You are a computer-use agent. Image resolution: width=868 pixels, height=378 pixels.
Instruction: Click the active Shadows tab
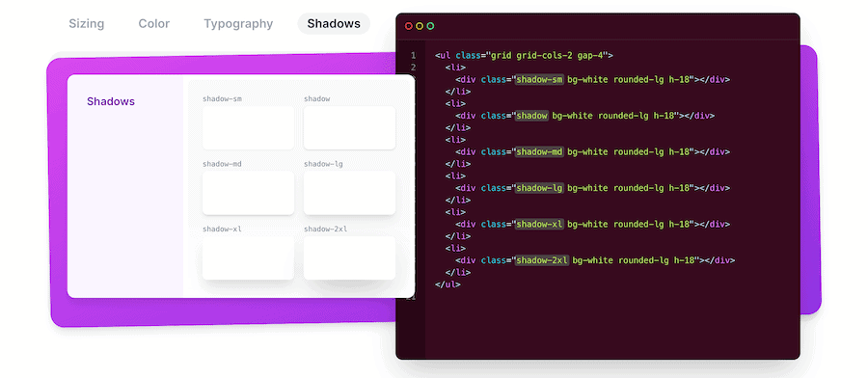pyautogui.click(x=334, y=24)
